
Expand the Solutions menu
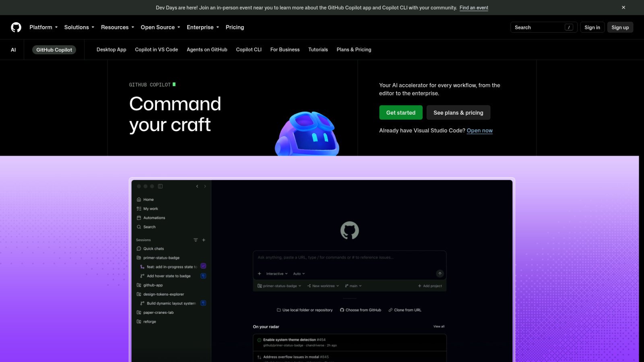point(79,27)
